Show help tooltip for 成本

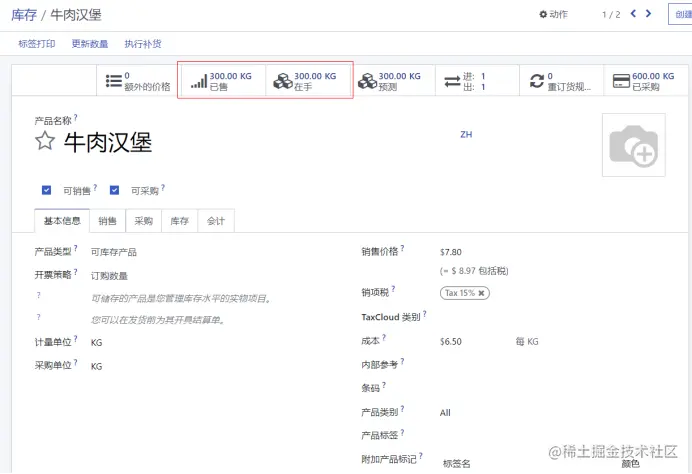pos(384,338)
